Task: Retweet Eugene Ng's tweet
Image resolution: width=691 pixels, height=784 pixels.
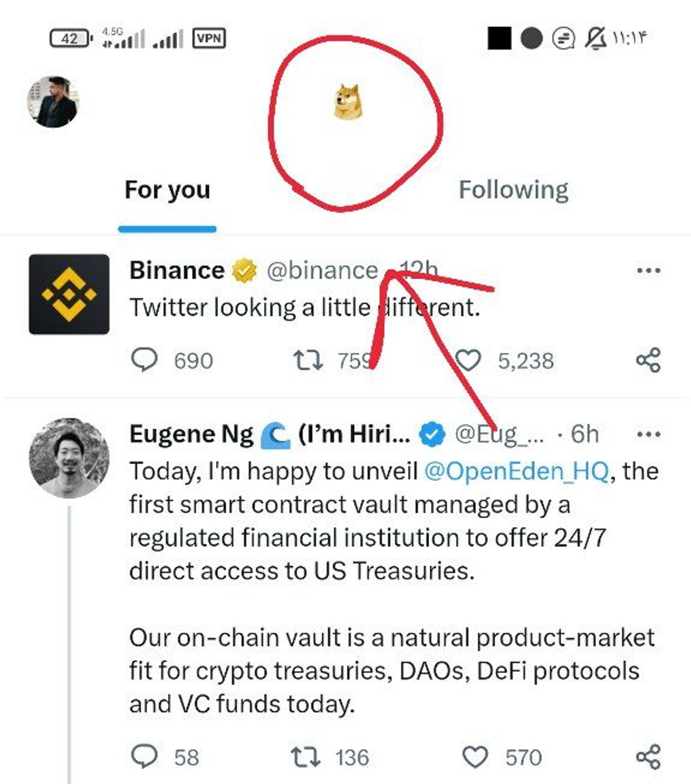Action: click(306, 757)
